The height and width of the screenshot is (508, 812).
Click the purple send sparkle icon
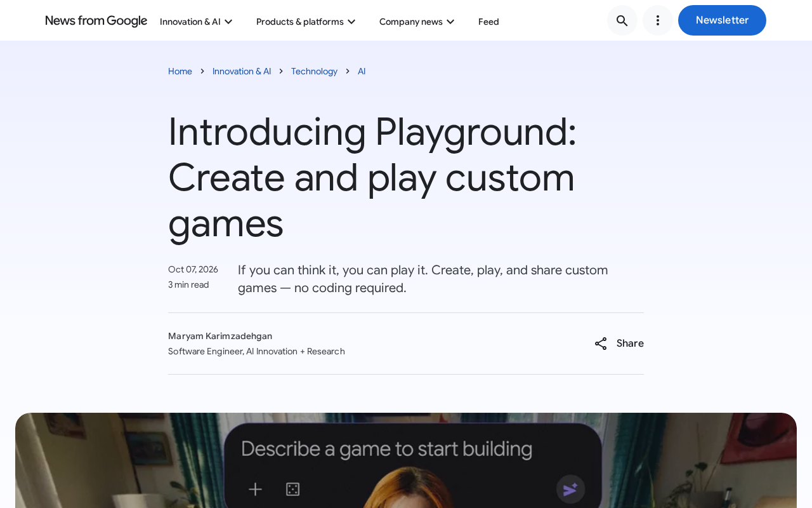pos(570,489)
